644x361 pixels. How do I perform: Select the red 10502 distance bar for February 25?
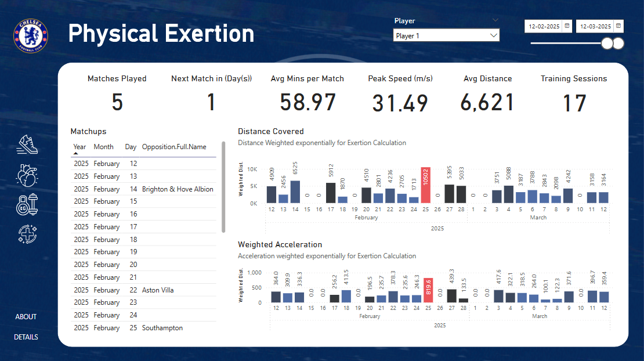[x=425, y=185]
